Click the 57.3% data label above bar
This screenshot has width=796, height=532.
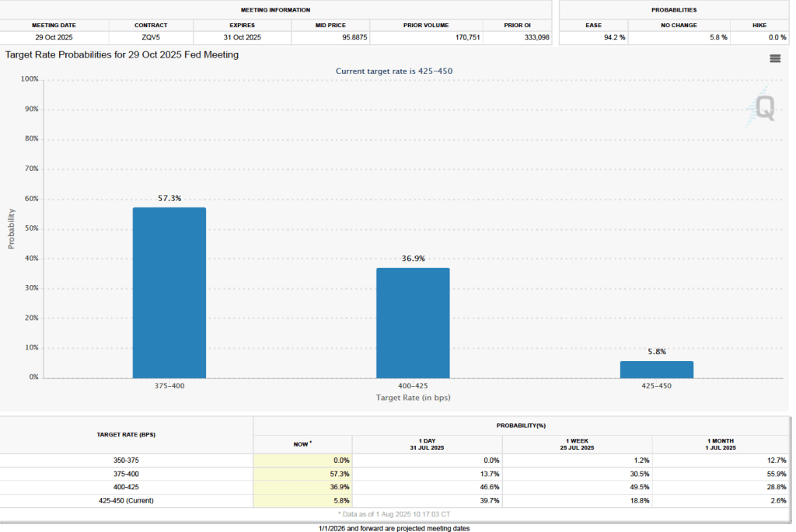169,199
